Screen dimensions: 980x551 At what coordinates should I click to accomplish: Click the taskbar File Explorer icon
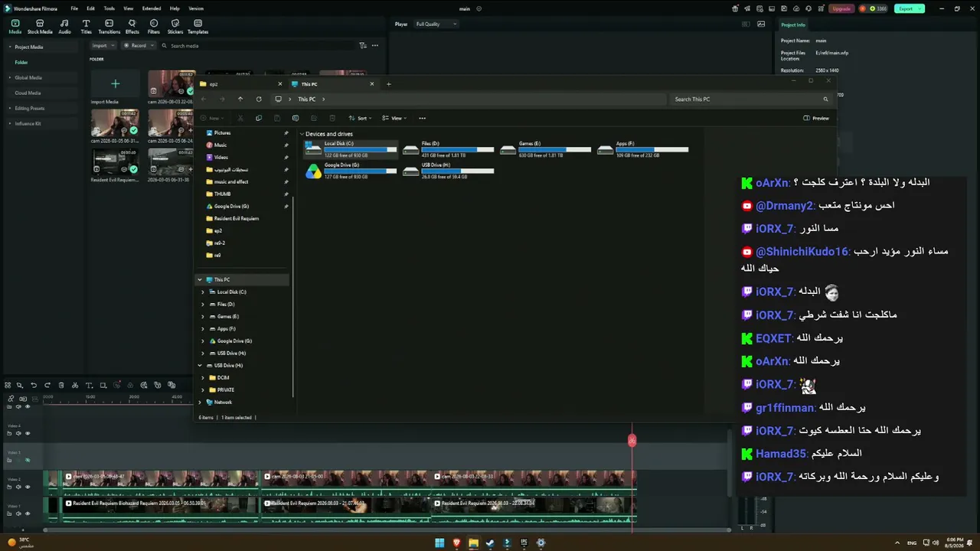tap(474, 543)
